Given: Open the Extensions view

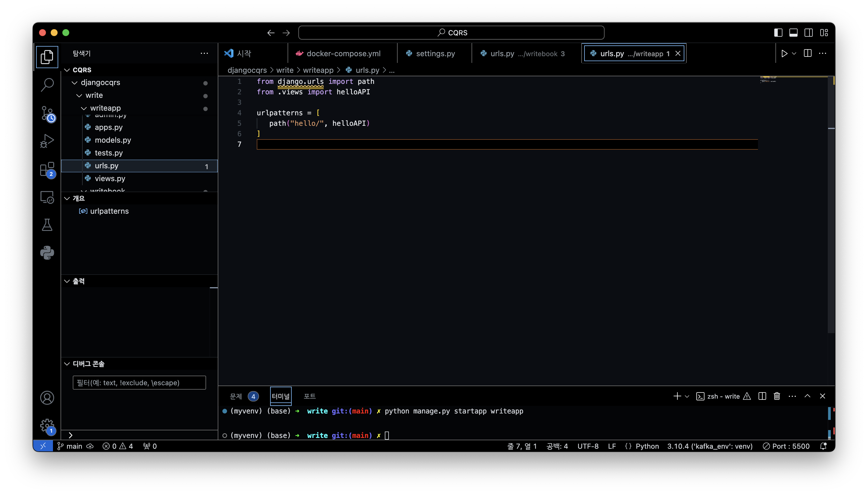Looking at the screenshot, I should (x=47, y=169).
